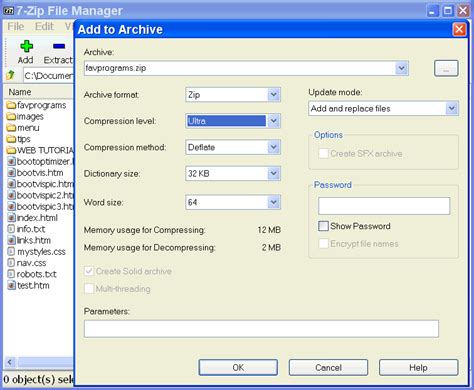Click the Parameters input field

click(x=261, y=329)
